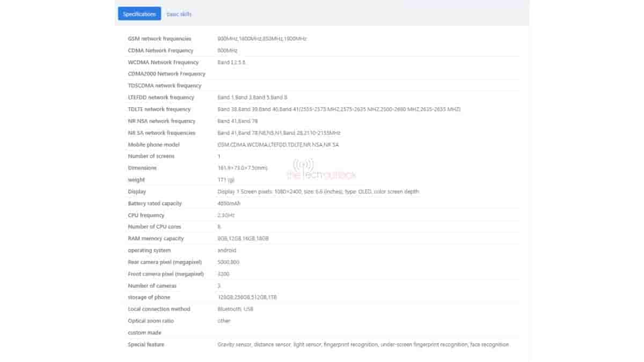Image resolution: width=644 pixels, height=362 pixels.
Task: Select the NR SA network frequencies values
Action: [x=279, y=133]
